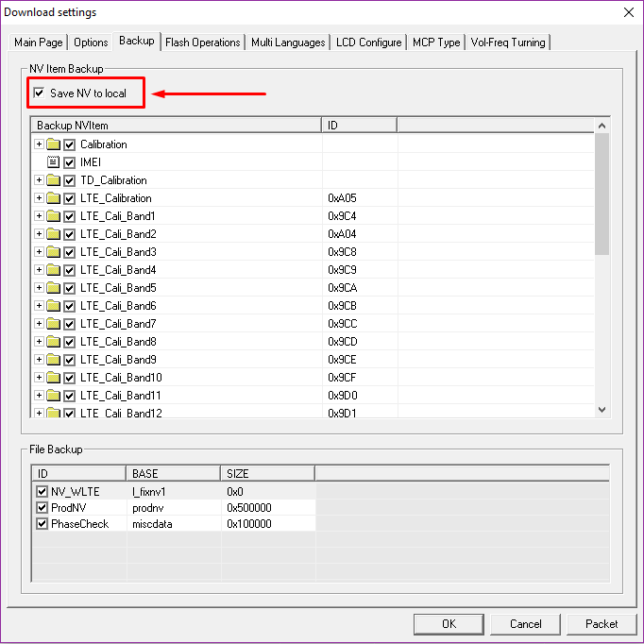The width and height of the screenshot is (644, 644).
Task: Uncheck the Save NV to local checkbox
Action: [39, 93]
